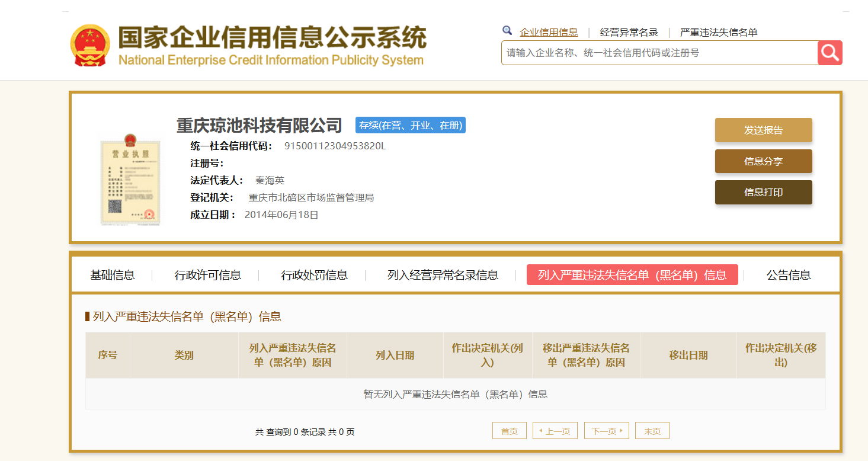Viewport: 868px width, 461px height.
Task: Go to next page 下一页
Action: (x=607, y=431)
